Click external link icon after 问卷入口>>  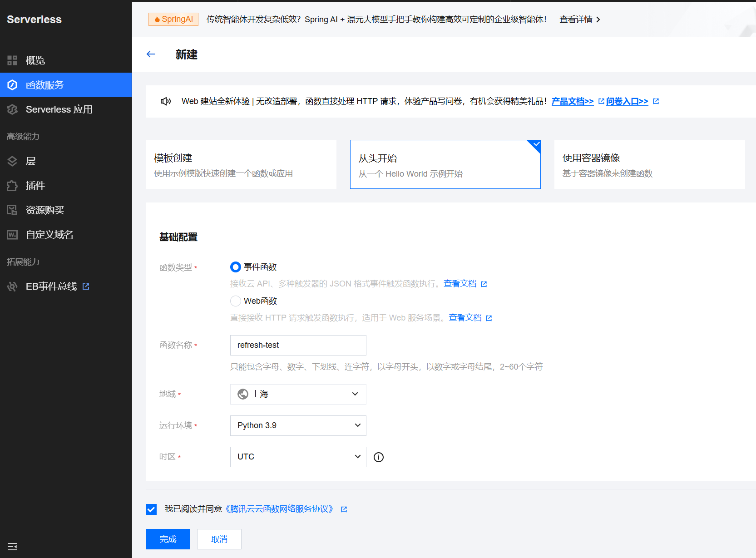(x=656, y=101)
